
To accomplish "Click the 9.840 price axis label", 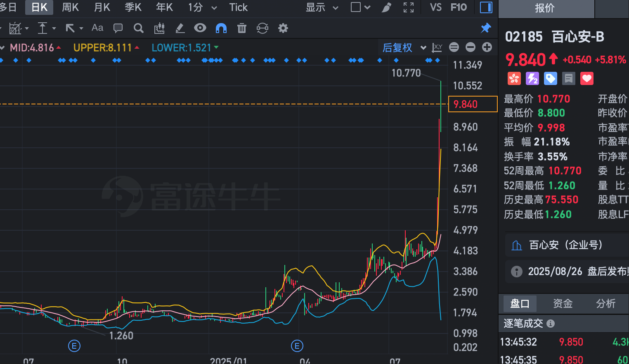I will (473, 104).
